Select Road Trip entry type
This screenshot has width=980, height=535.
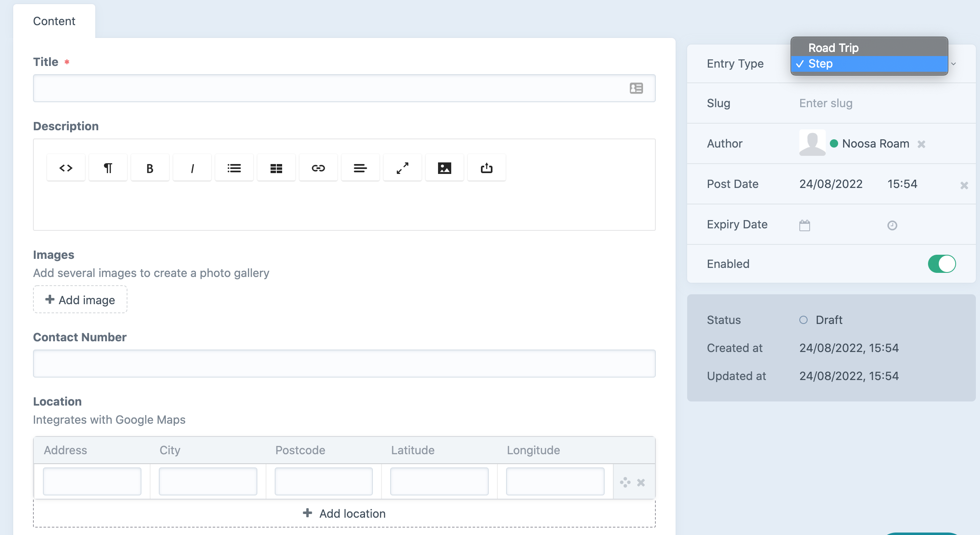point(869,48)
